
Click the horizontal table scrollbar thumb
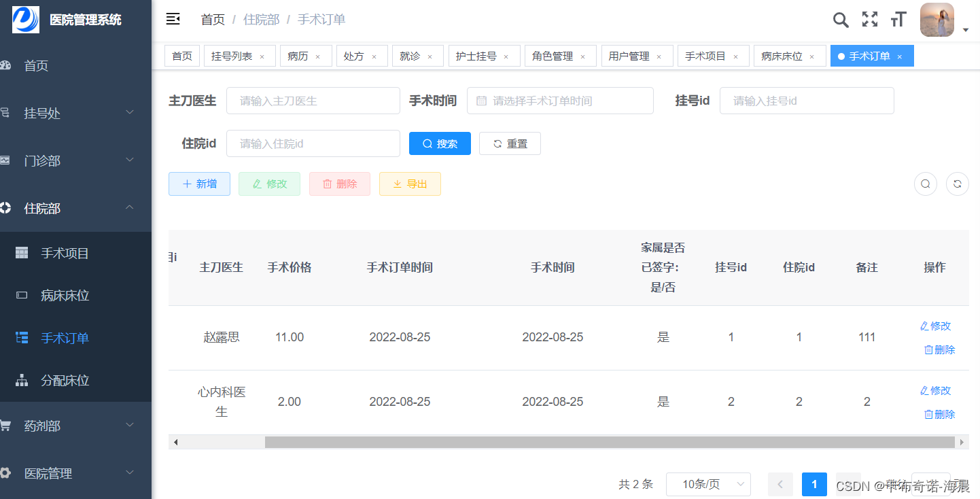coord(610,442)
